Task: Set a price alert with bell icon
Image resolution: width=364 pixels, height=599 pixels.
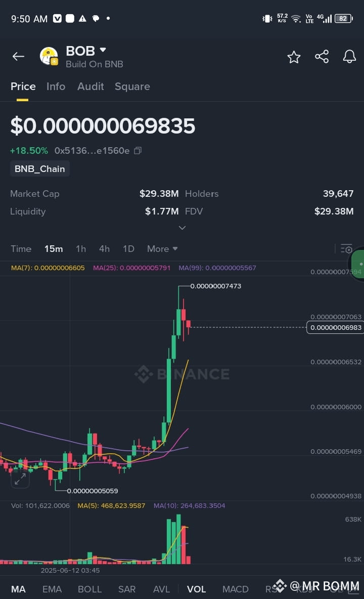Action: click(349, 57)
